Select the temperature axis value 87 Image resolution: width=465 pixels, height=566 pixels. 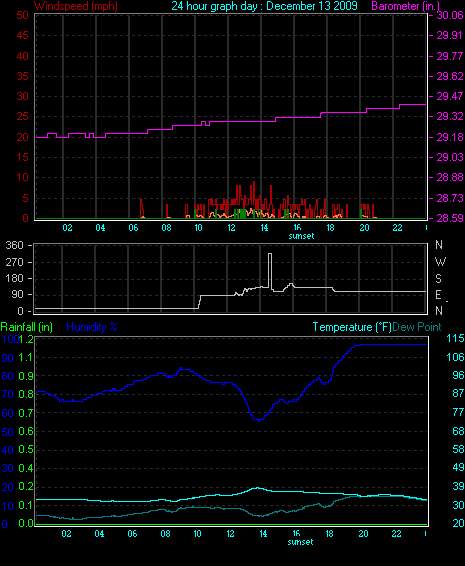click(x=458, y=393)
